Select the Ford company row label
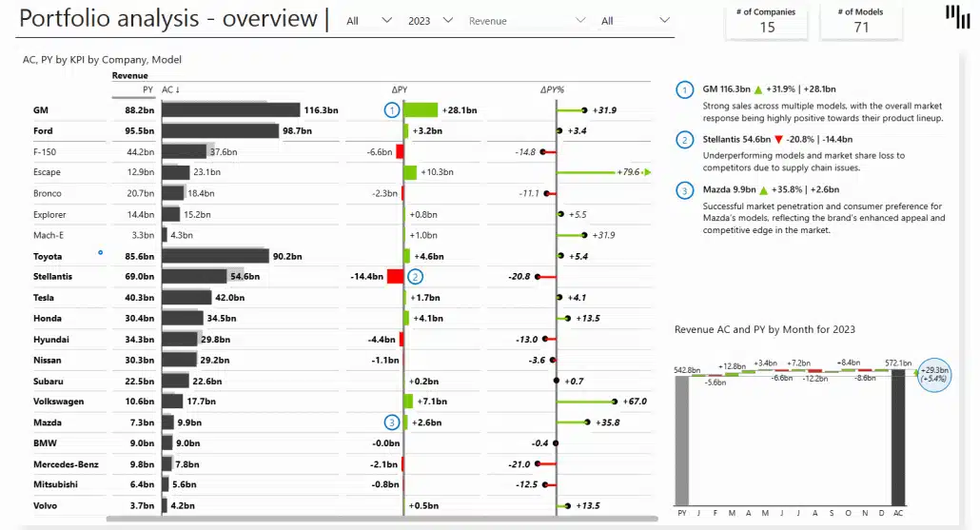980x530 pixels. (x=43, y=130)
